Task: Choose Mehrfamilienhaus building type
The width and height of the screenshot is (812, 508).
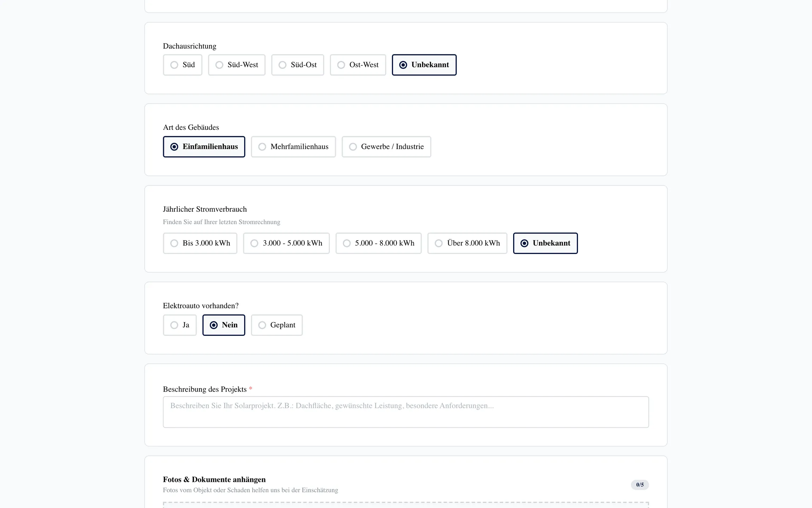Action: (293, 147)
